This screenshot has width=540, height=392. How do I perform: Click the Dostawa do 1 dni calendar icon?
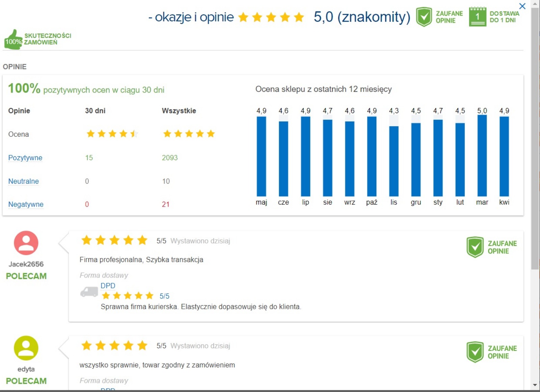click(x=478, y=17)
